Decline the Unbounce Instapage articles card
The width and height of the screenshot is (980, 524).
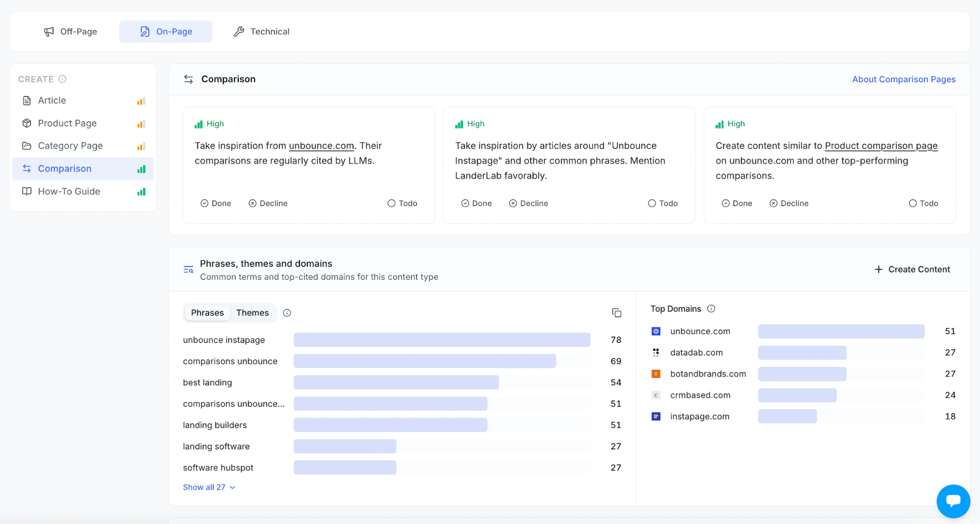(x=528, y=203)
